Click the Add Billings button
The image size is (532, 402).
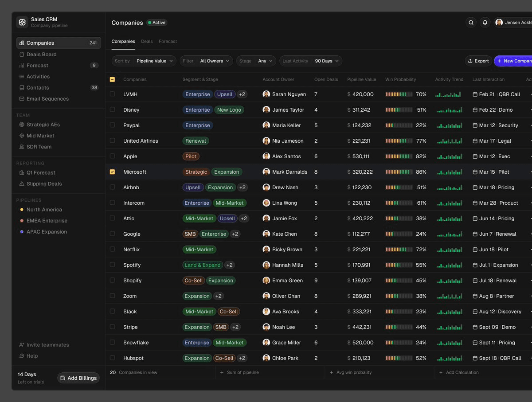point(78,378)
